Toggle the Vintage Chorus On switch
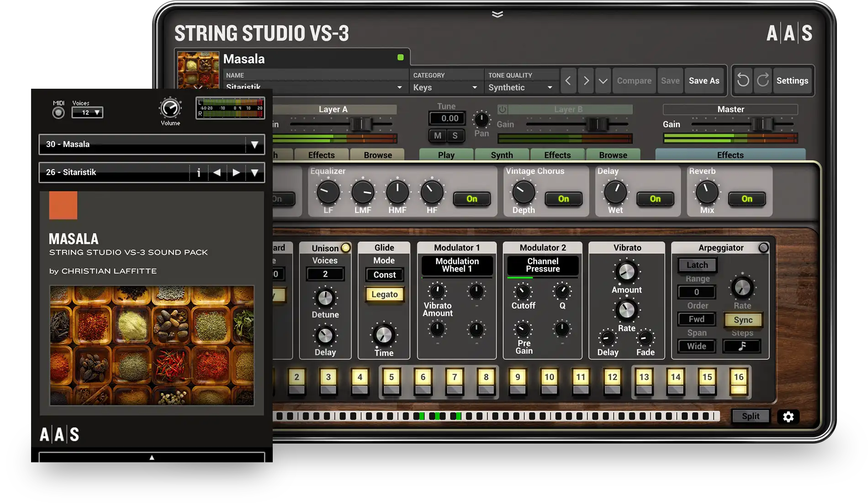Screen dimensions: 868x503 pos(563,199)
